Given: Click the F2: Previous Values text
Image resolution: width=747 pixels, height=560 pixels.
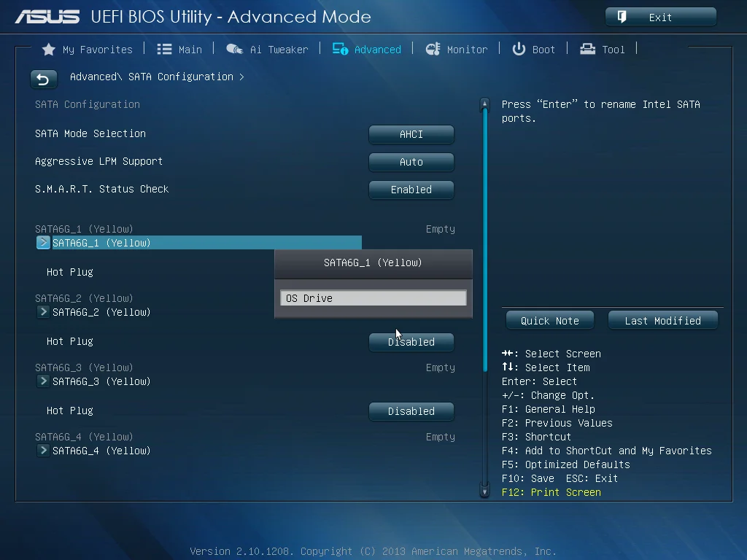Looking at the screenshot, I should [x=557, y=423].
